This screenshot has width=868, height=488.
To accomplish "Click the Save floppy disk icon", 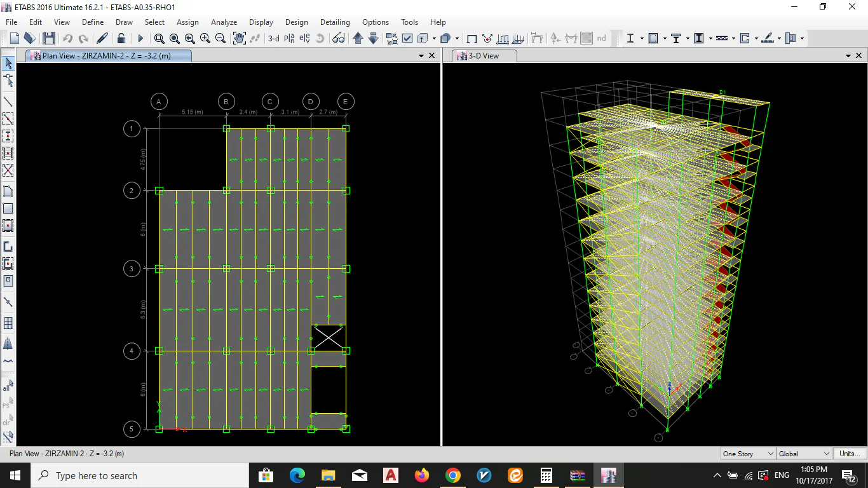I will tap(48, 39).
